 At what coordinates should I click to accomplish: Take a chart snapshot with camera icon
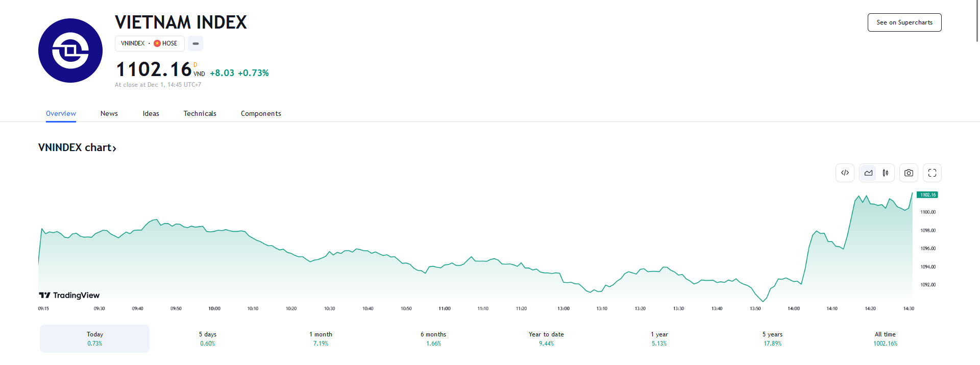click(909, 173)
